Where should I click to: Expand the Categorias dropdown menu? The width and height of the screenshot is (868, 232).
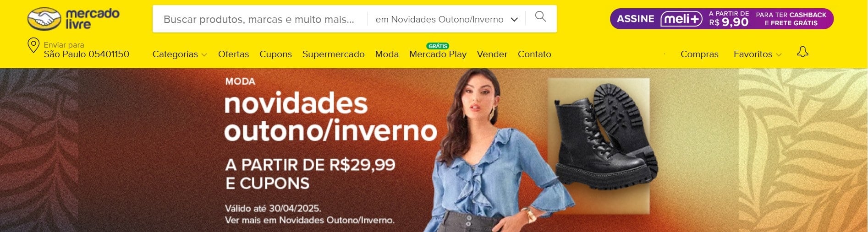(180, 54)
